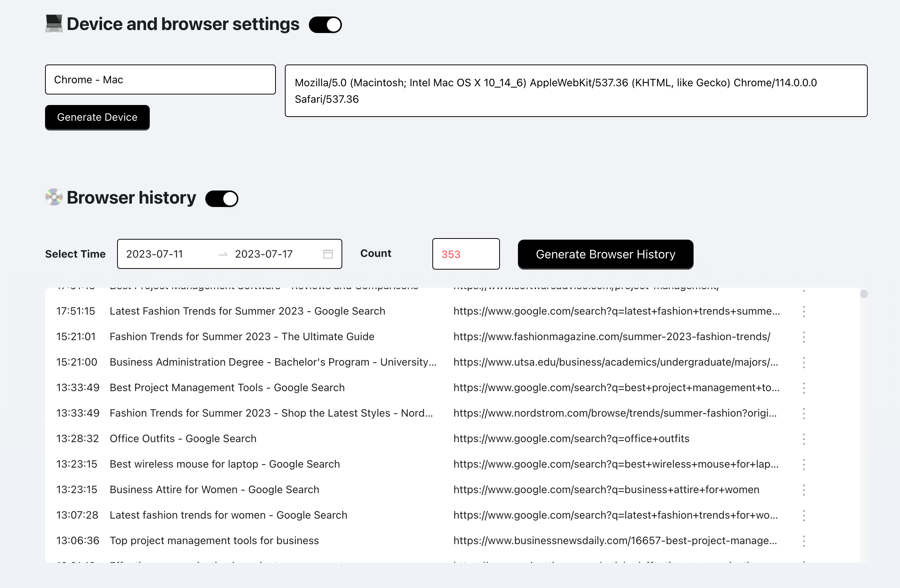Click the end date 2023-07-17
This screenshot has height=588, width=900.
(263, 254)
